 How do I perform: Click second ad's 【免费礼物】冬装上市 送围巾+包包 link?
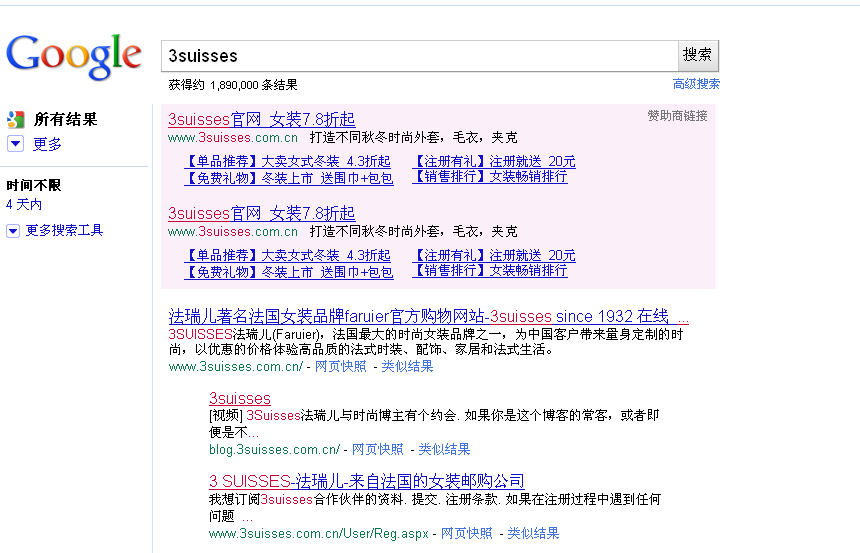tap(288, 272)
